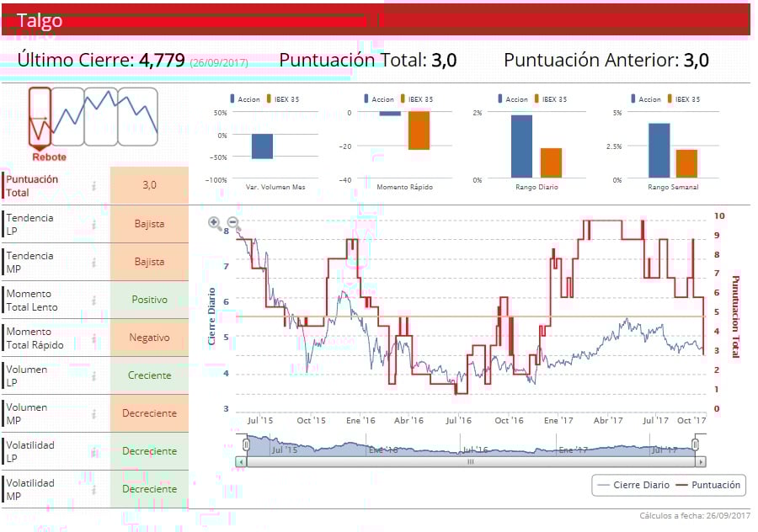Click Positivo value for Momento Total Lento
The width and height of the screenshot is (758, 532).
click(x=149, y=300)
